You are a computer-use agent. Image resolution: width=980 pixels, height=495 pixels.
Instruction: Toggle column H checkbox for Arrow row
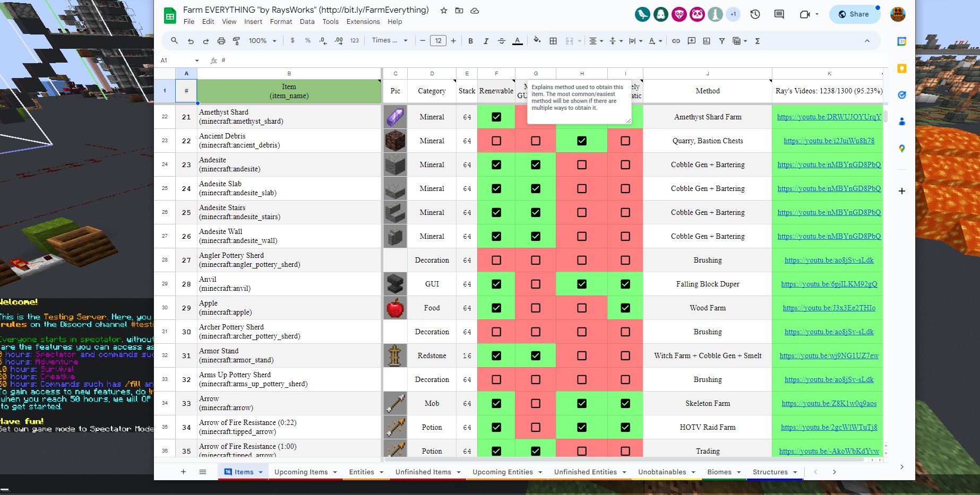[x=582, y=403]
